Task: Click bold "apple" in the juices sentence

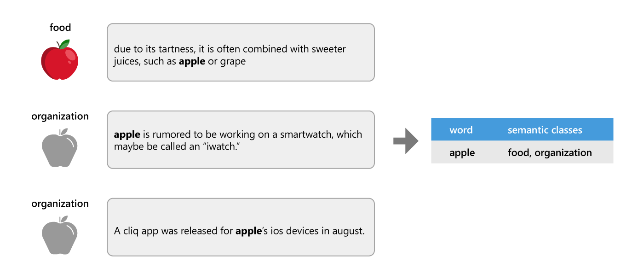Action: coord(192,61)
